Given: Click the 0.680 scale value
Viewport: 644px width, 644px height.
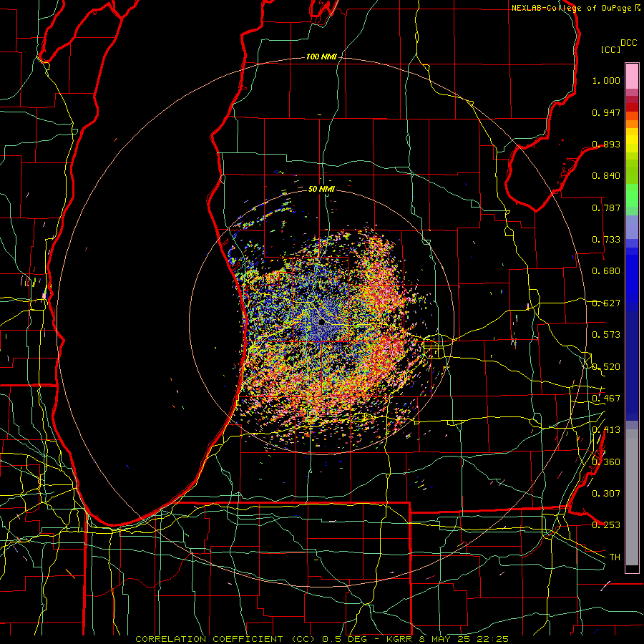Looking at the screenshot, I should pyautogui.click(x=606, y=271).
